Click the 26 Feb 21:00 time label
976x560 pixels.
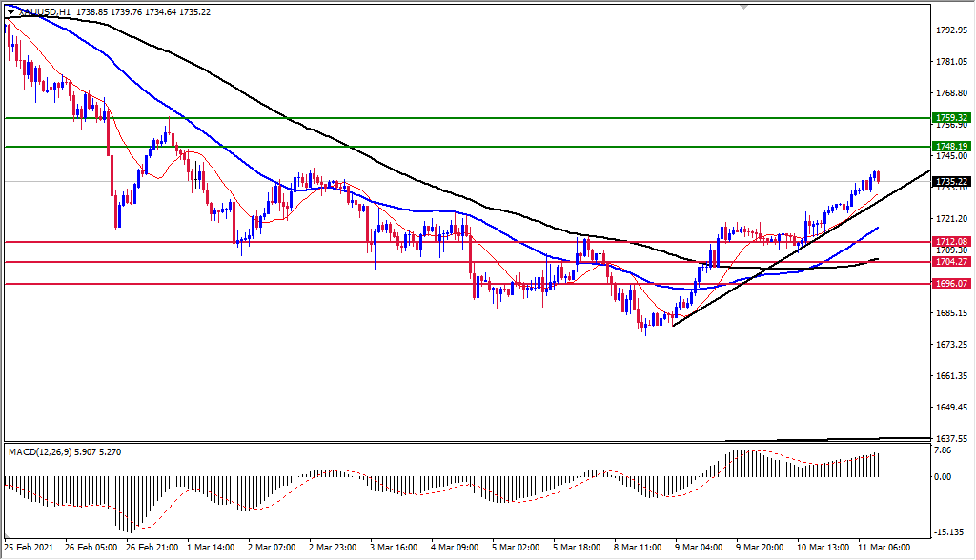[152, 548]
